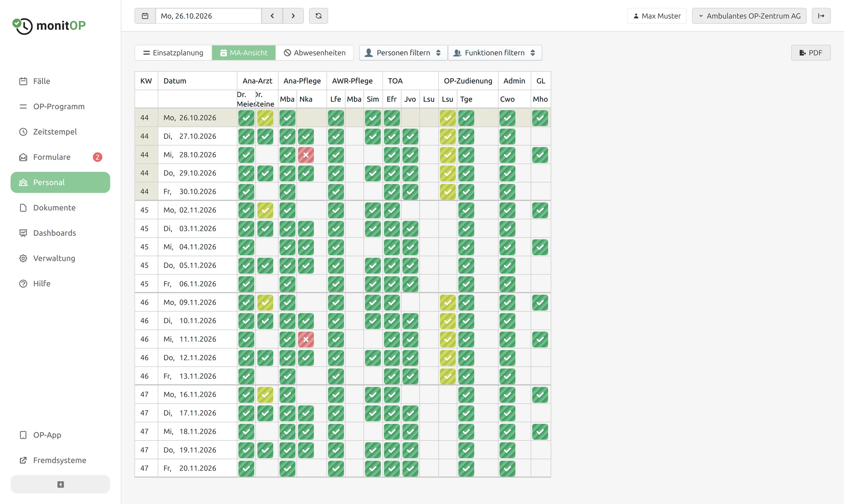Toggle yellow Lsu check on 30.10.2026
The width and height of the screenshot is (844, 504).
pos(448,192)
